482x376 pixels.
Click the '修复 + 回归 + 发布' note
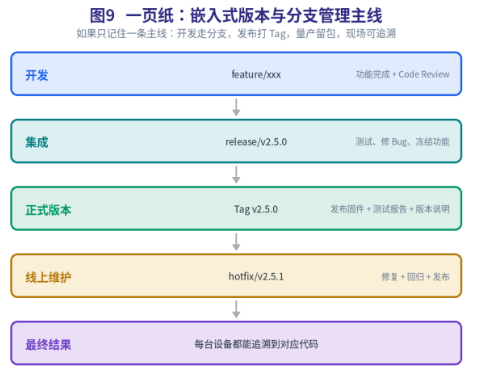point(415,277)
